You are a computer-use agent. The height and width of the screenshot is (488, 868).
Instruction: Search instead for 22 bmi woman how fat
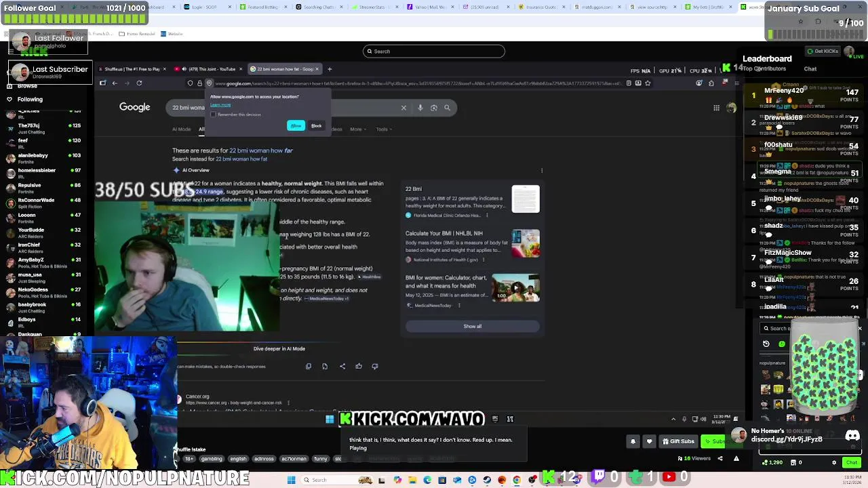(x=241, y=159)
